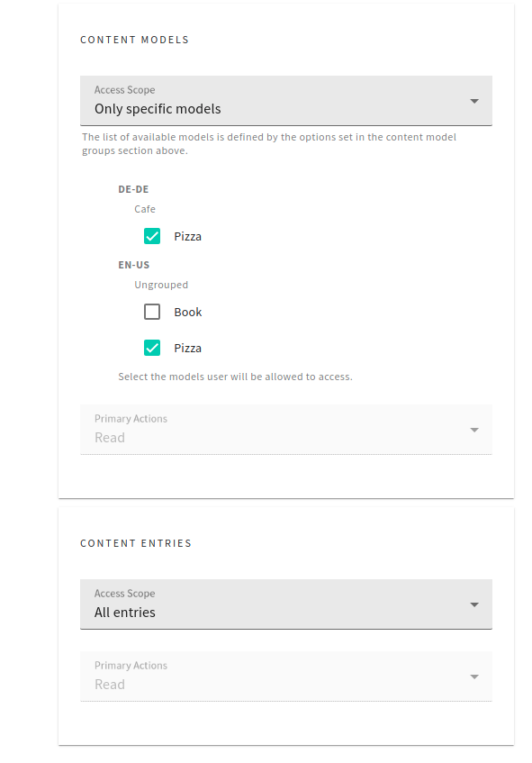Open the Primary Actions dropdown under Content Models
Viewport: 532px width, 763px height.
pyautogui.click(x=285, y=430)
